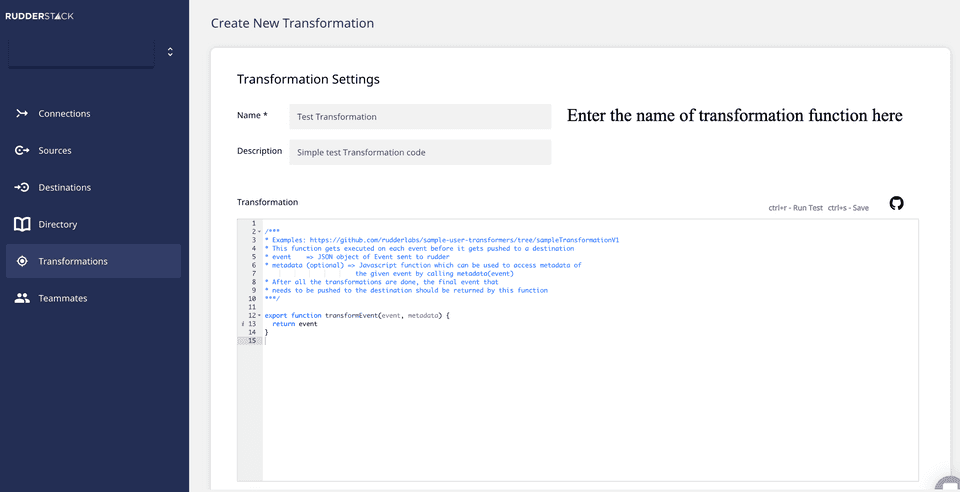Collapse the function fold at line 12

pyautogui.click(x=260, y=315)
